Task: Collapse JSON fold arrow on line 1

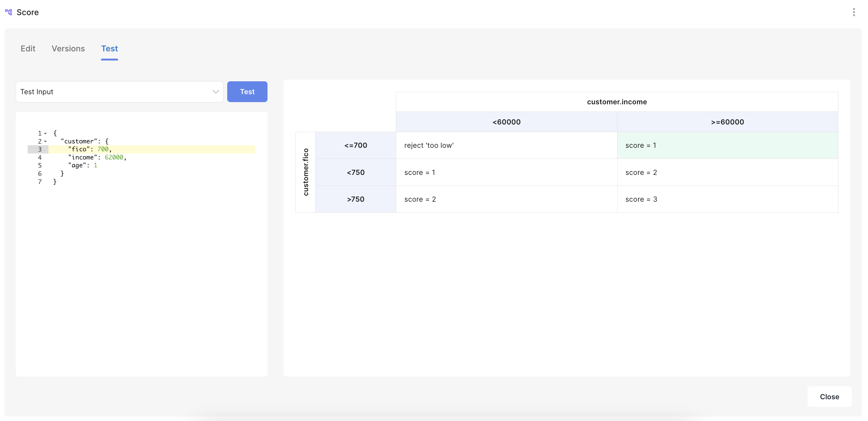Action: coord(46,134)
